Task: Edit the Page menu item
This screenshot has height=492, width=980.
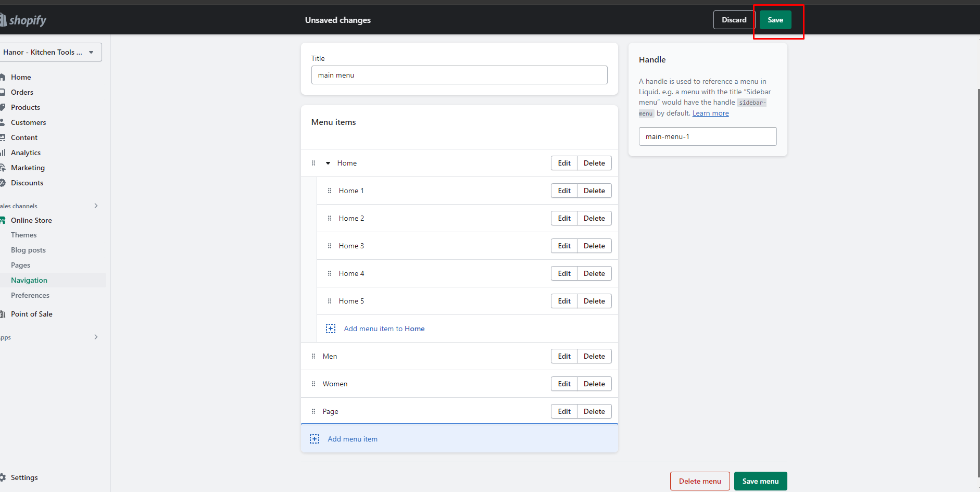Action: tap(564, 411)
